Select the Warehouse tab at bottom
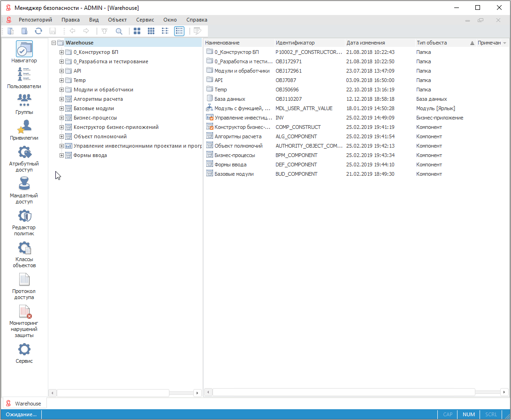511x420 pixels. coord(24,404)
